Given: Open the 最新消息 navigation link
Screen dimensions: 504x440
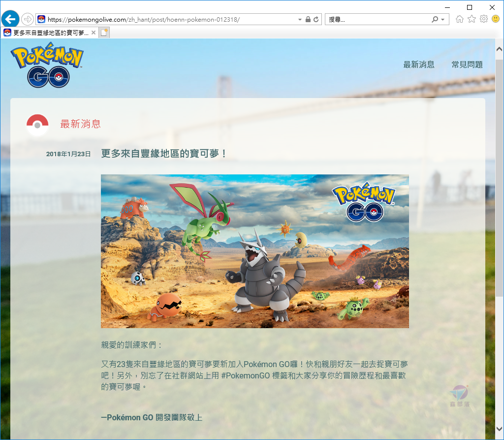Looking at the screenshot, I should pos(419,65).
